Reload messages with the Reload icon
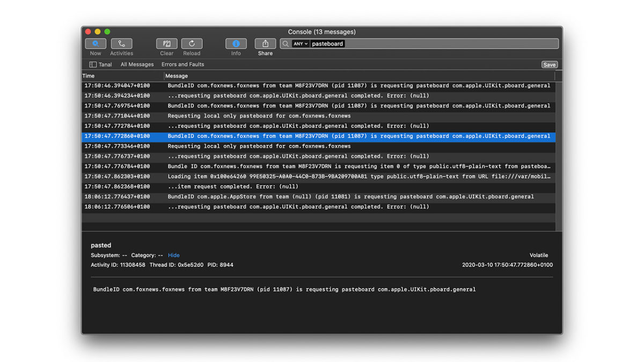Screen dimensions: 644x362 [192, 44]
